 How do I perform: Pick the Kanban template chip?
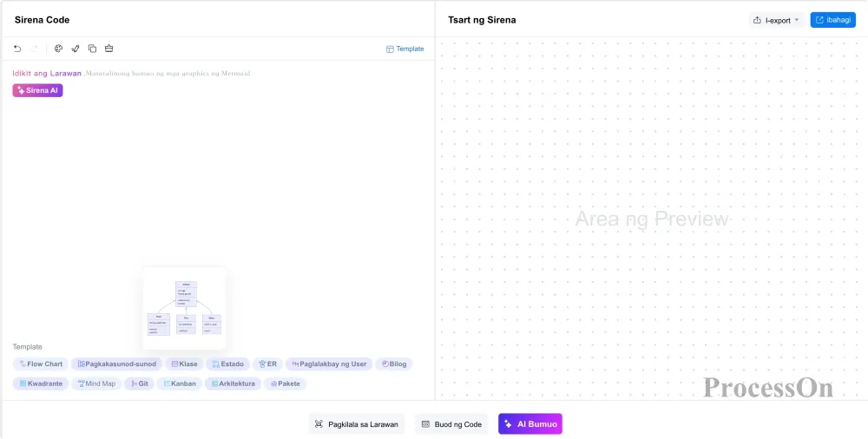[x=180, y=383]
